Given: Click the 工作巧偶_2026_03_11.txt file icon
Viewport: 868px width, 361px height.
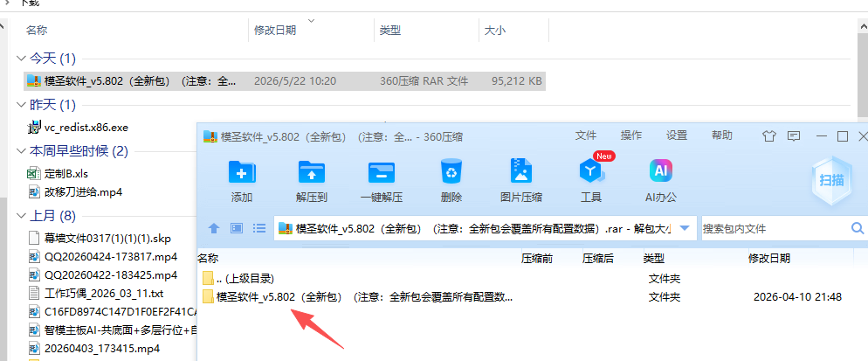Looking at the screenshot, I should point(34,293).
